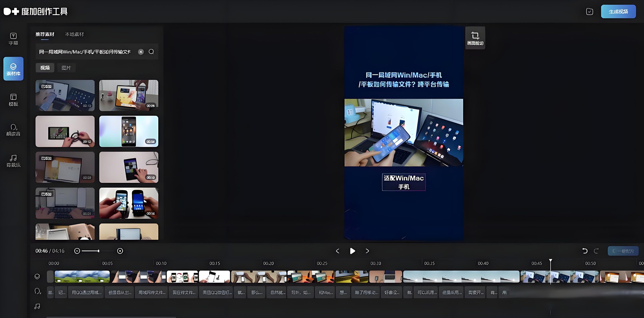
Task: Click the 画面裁切 crop tool beside preview
Action: 475,38
